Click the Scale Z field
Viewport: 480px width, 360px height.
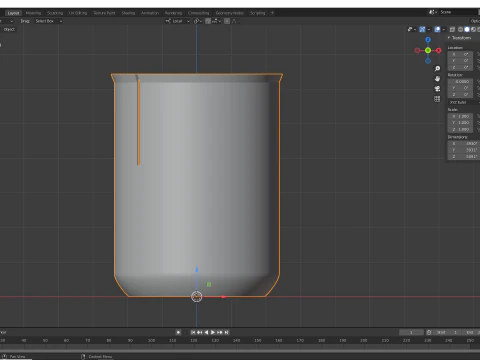(x=460, y=129)
